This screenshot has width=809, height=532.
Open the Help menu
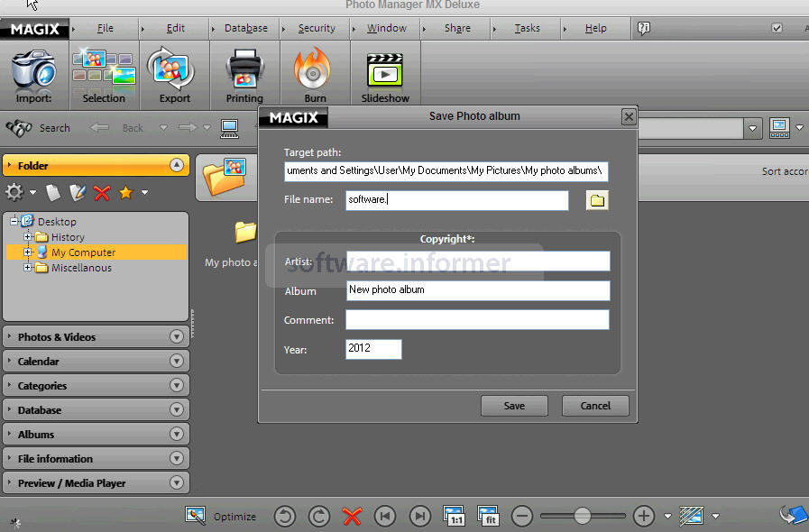(x=596, y=28)
